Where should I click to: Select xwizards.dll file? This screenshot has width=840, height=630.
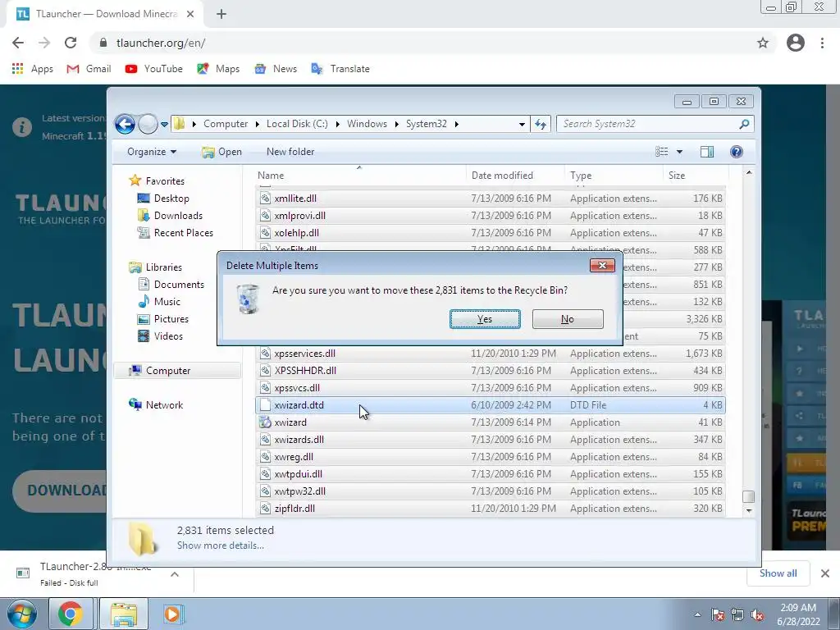coord(491,440)
